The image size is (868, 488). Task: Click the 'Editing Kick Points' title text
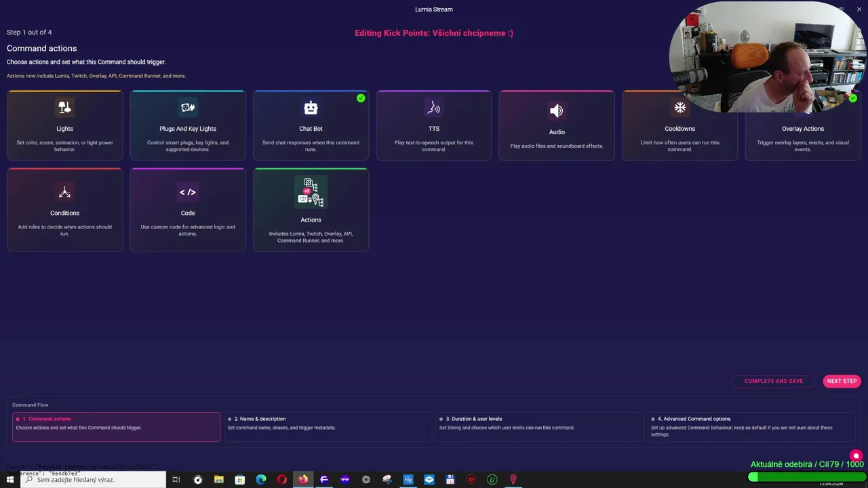[x=434, y=33]
